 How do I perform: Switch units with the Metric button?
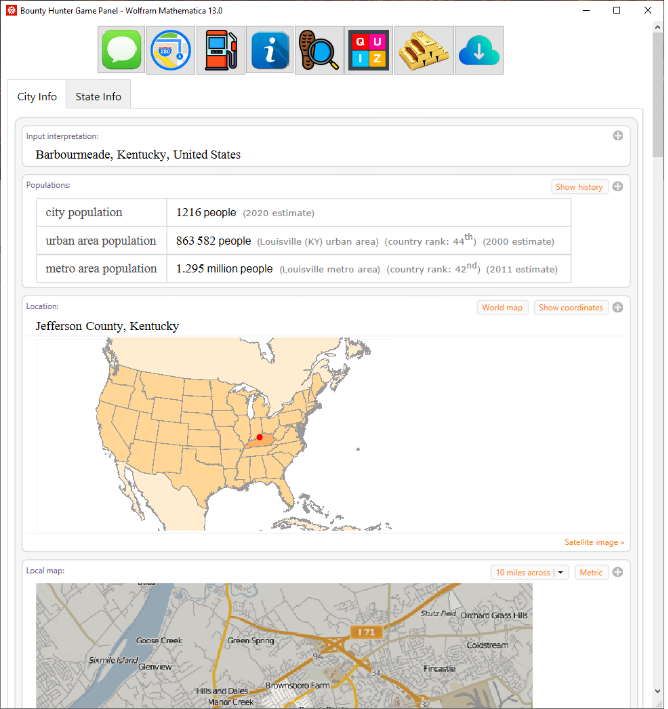[591, 573]
